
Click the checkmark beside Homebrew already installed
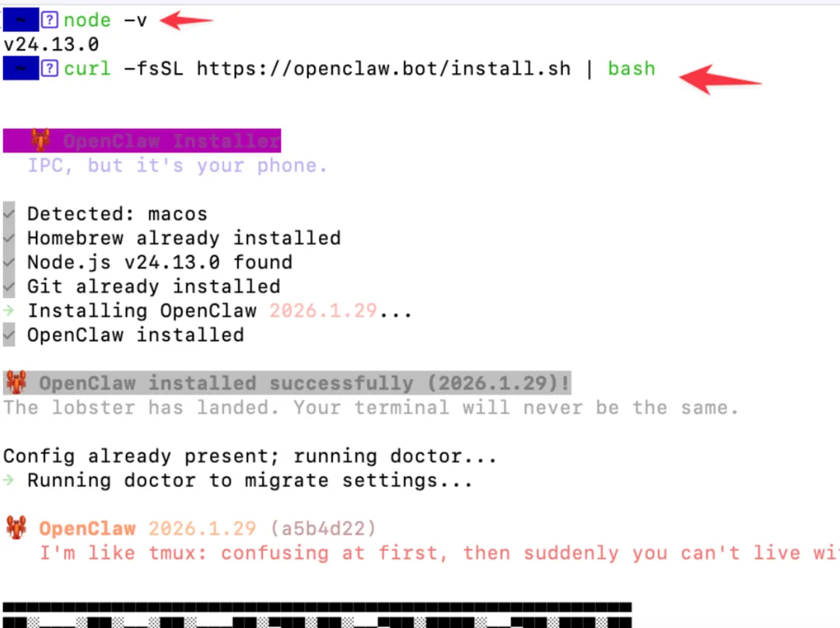coord(9,238)
